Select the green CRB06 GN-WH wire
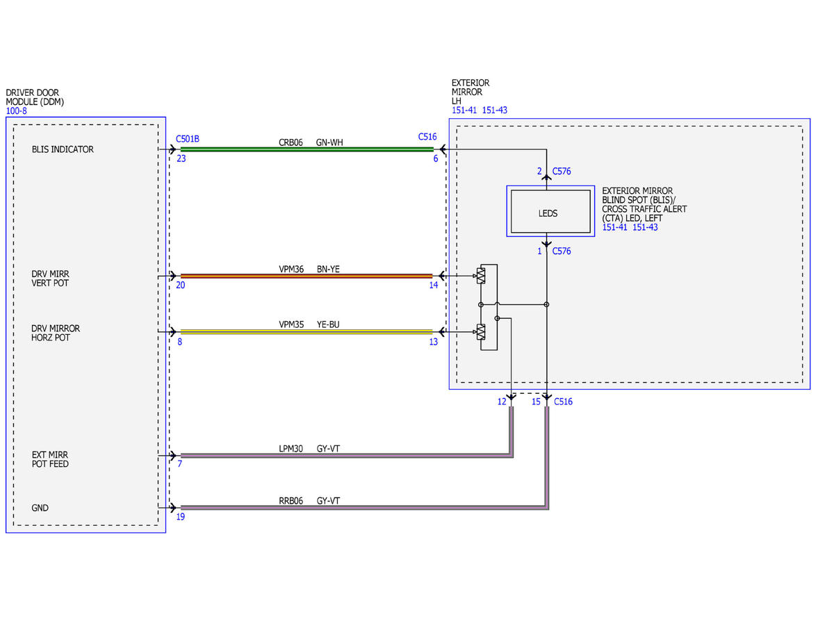 tap(306, 149)
